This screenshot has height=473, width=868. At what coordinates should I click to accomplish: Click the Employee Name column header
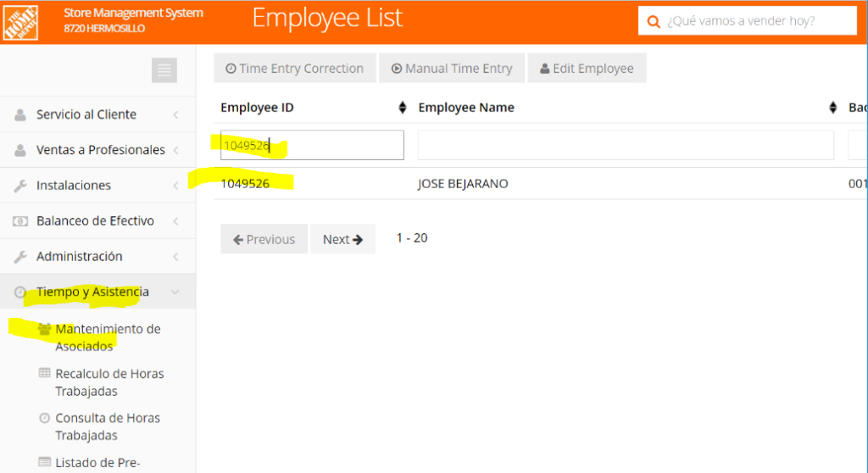[466, 108]
